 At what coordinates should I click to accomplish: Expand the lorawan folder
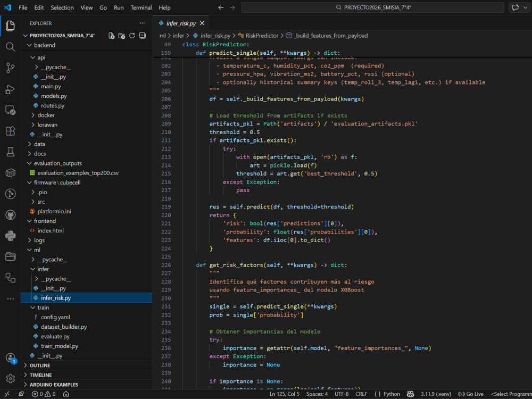pyautogui.click(x=47, y=125)
